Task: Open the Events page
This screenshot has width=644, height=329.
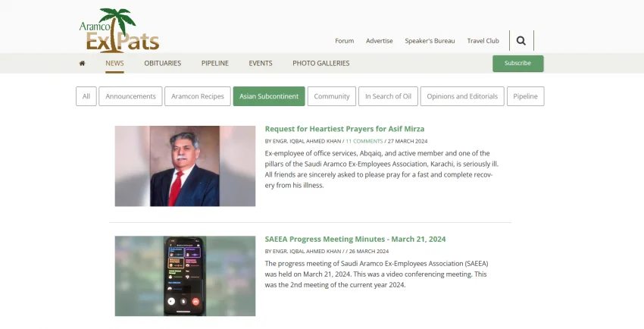Action: click(x=261, y=64)
